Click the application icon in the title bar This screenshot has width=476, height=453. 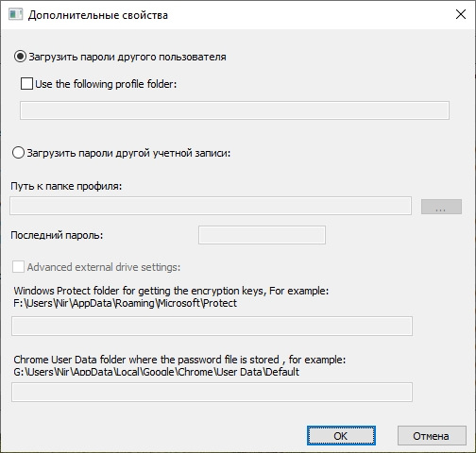click(x=15, y=14)
